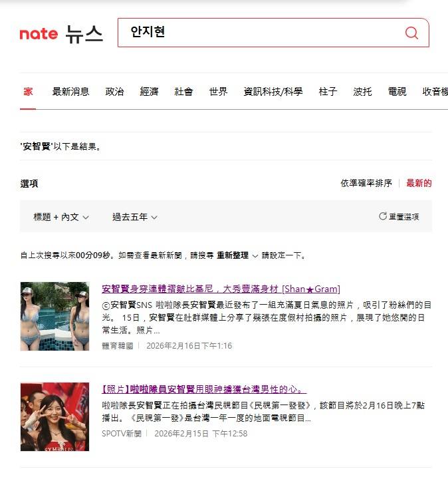Click the magnifier search icon

[411, 33]
